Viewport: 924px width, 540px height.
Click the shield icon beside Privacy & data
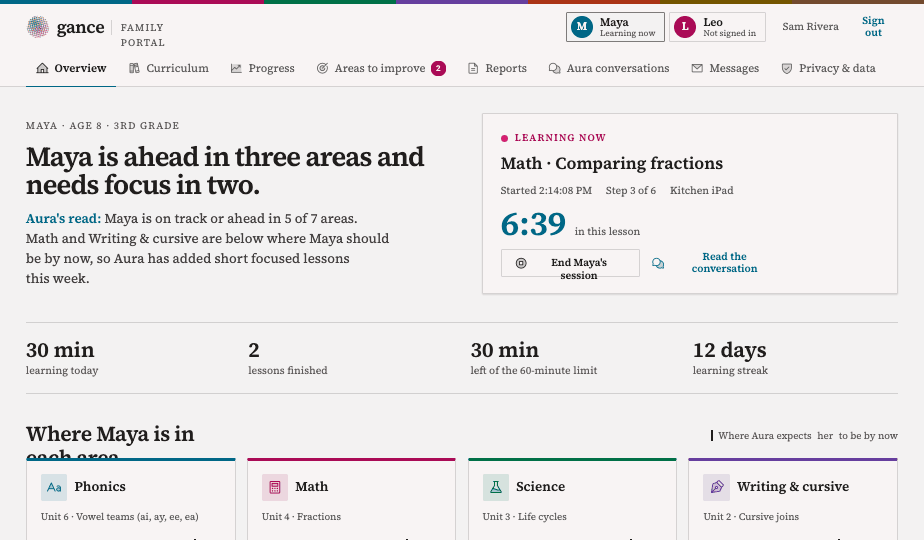click(x=787, y=68)
